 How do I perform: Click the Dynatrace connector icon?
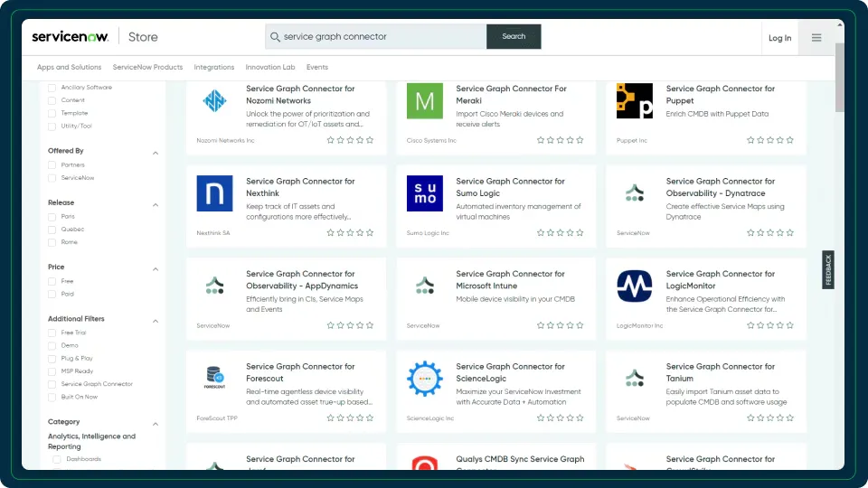point(635,193)
